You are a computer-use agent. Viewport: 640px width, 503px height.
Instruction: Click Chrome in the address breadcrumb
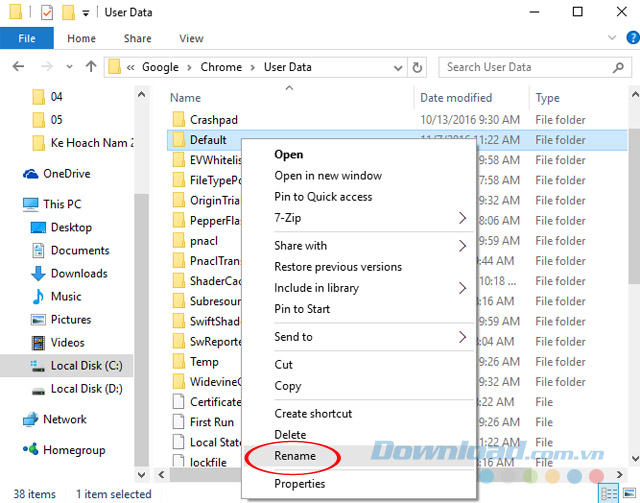[221, 67]
